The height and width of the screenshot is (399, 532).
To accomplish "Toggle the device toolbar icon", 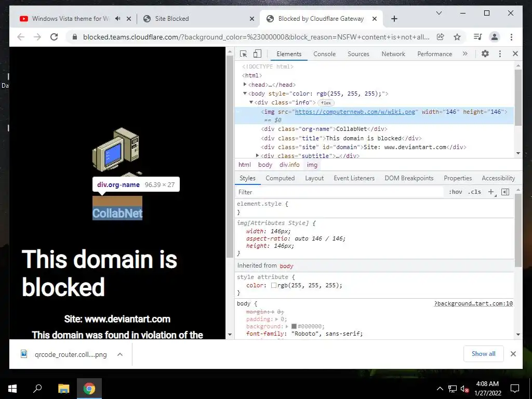I will coord(257,54).
